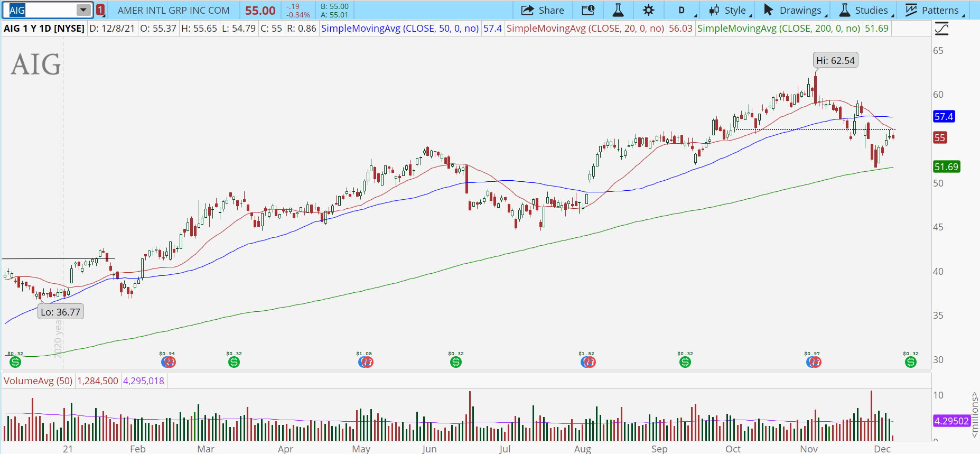Click the 20-day SMA value 56.03
The image size is (980, 454).
tap(680, 29)
